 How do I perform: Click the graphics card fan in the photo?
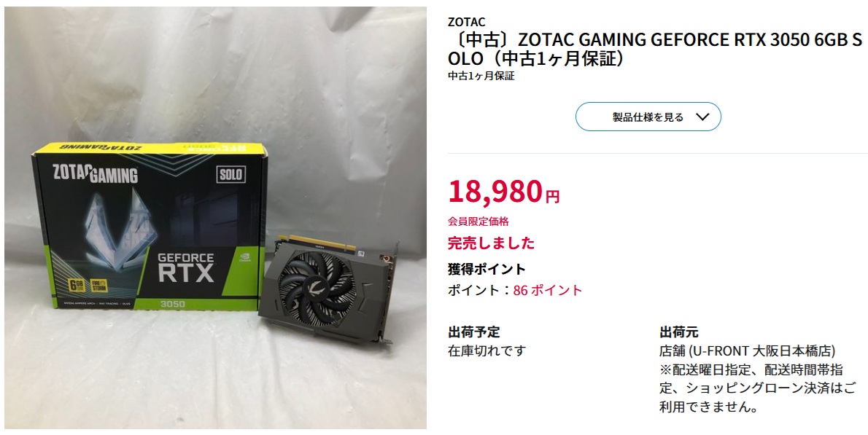pyautogui.click(x=317, y=281)
